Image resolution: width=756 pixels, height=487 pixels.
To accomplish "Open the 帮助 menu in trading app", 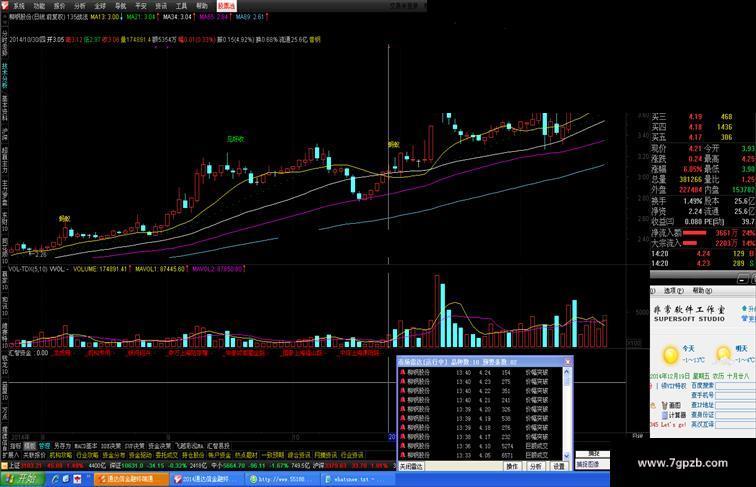I will click(x=202, y=6).
